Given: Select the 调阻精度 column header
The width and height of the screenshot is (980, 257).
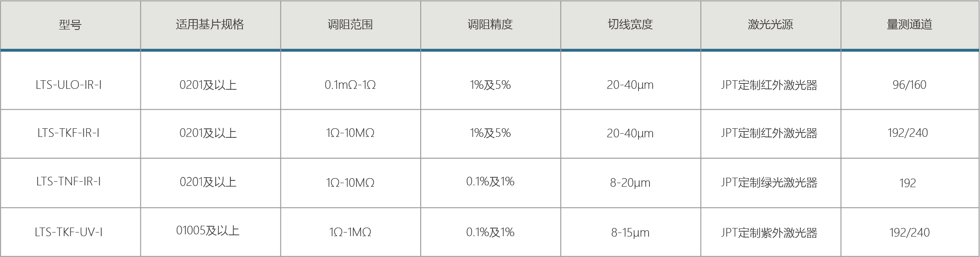Looking at the screenshot, I should pos(490,24).
